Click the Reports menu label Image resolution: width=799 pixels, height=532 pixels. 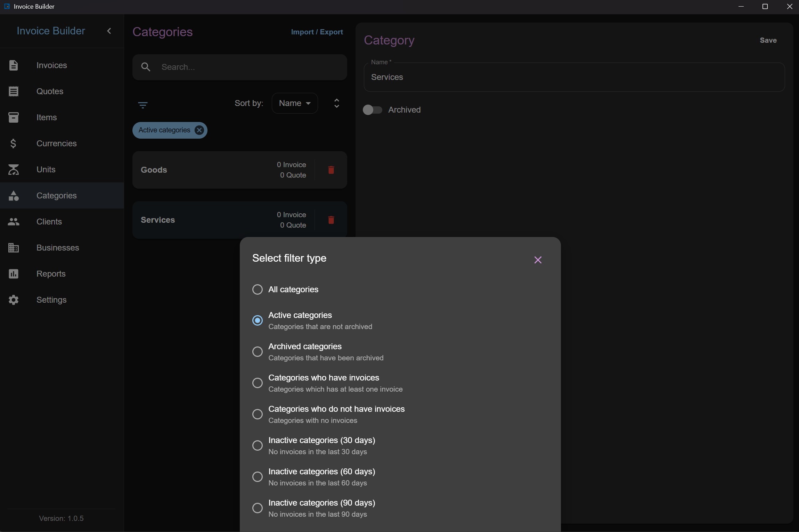51,274
